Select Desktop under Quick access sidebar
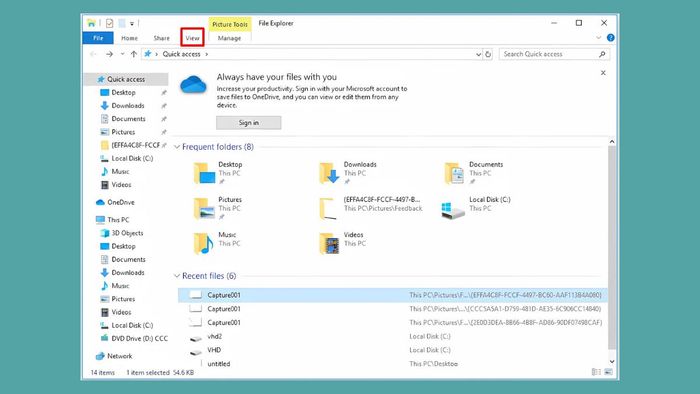The width and height of the screenshot is (700, 394). (x=123, y=92)
